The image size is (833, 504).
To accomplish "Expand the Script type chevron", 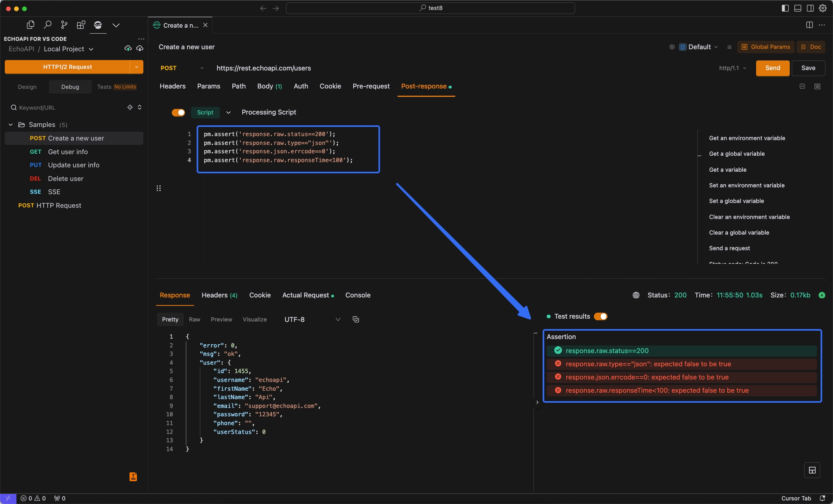I will pyautogui.click(x=228, y=112).
